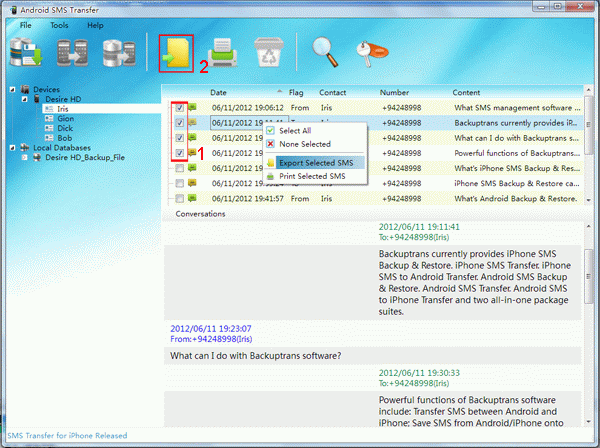Click the green message icon of 19:06:12 row
This screenshot has height=448, width=600.
coord(192,107)
